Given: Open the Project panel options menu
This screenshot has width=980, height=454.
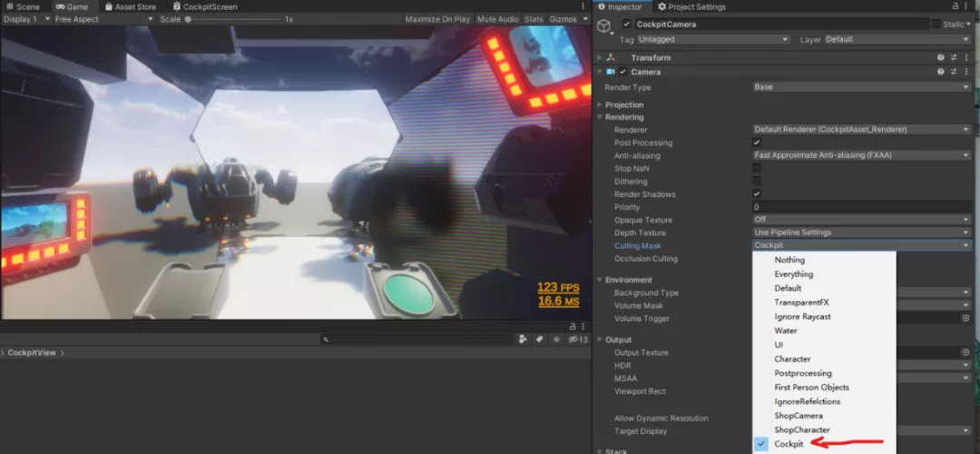Looking at the screenshot, I should tap(583, 327).
